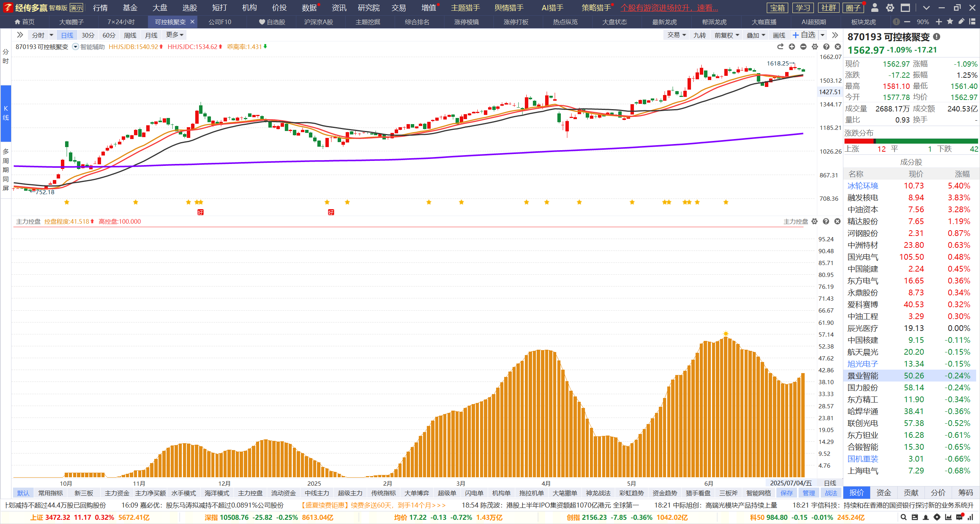Click the main chart settings gear icon
980x524 pixels.
point(815,47)
